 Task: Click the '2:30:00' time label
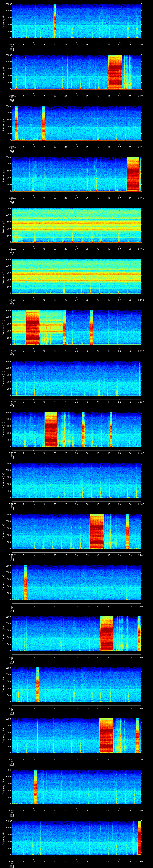pos(12,453)
